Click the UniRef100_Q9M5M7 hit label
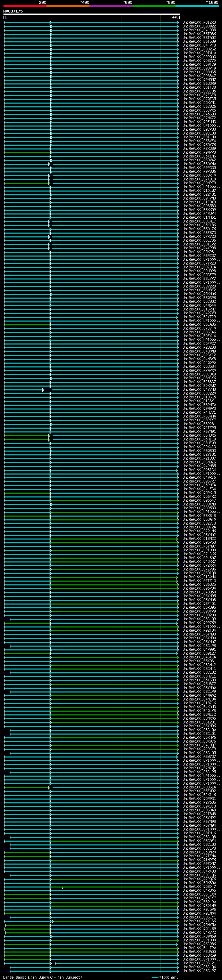This screenshot has width=222, height=980. [x=199, y=80]
